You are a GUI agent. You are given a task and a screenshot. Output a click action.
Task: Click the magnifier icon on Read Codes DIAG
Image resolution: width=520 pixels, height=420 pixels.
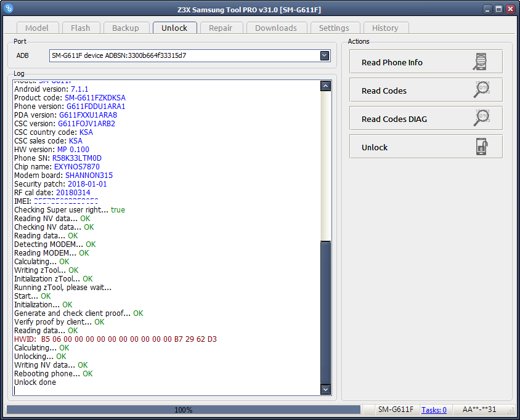(481, 119)
